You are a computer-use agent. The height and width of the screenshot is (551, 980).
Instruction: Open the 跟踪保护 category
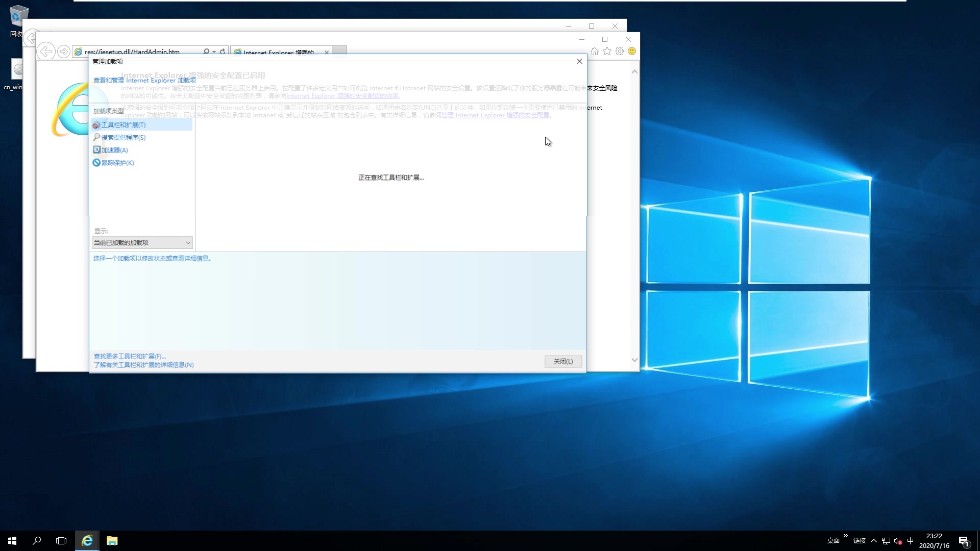(x=117, y=162)
